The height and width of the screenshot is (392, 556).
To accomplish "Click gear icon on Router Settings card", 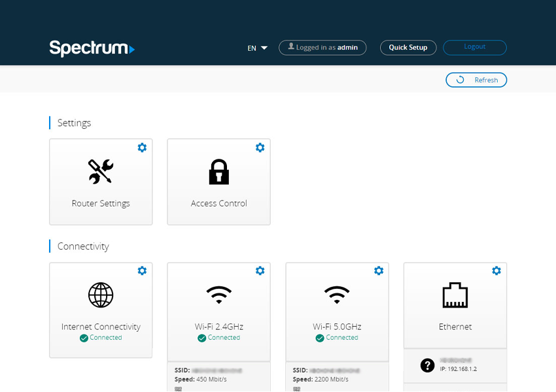I will [142, 148].
